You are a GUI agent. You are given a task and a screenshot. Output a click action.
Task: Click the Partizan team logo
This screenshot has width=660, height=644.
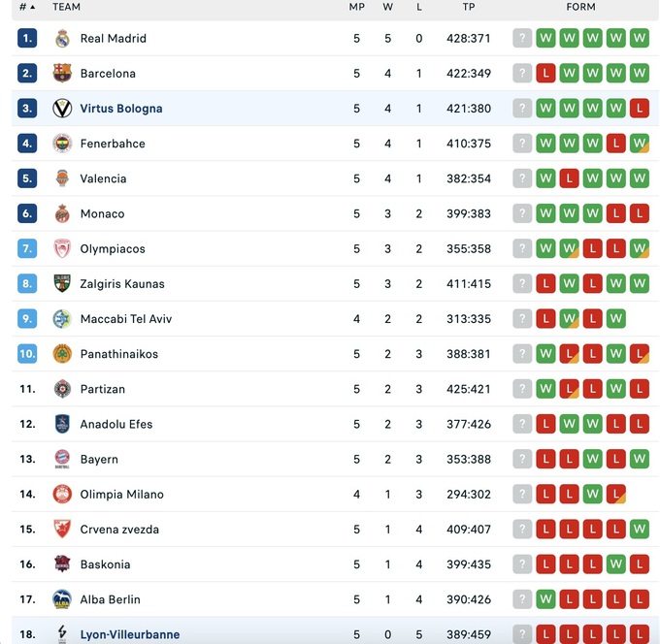(62, 389)
